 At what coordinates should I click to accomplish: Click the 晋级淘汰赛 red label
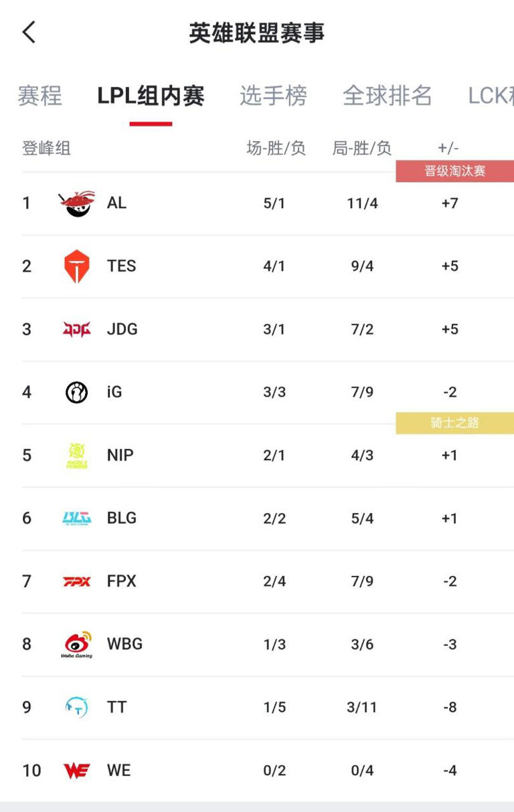click(x=454, y=171)
